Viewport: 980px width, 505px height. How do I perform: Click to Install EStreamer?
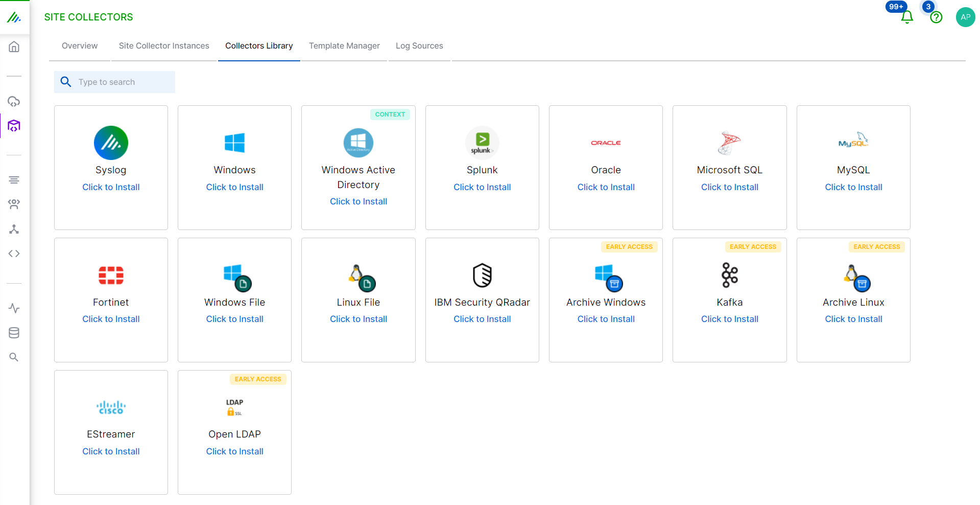[111, 451]
